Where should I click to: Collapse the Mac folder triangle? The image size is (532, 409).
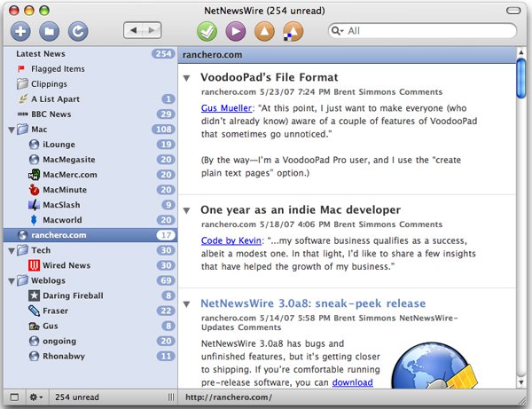(12, 130)
